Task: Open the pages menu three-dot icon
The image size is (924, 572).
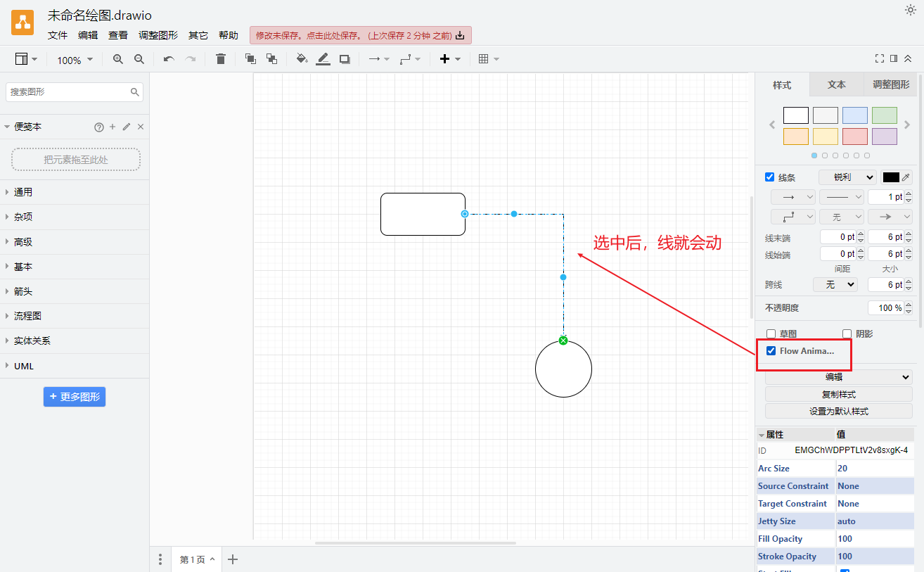Action: 160,559
